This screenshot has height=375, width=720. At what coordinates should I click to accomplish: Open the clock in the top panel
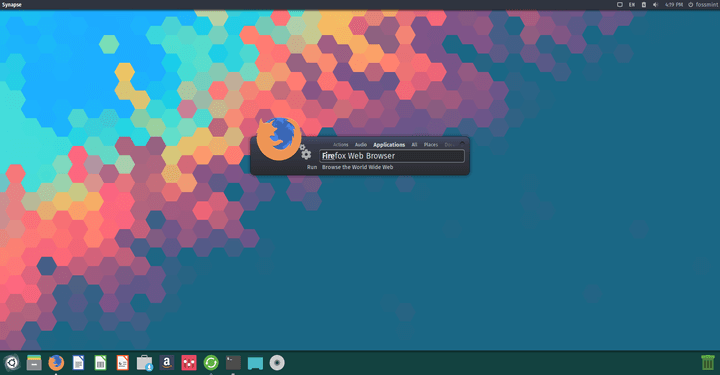click(x=674, y=5)
